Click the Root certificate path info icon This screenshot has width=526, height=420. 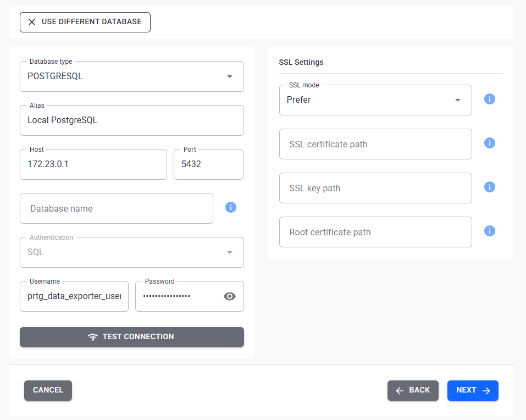(x=489, y=231)
